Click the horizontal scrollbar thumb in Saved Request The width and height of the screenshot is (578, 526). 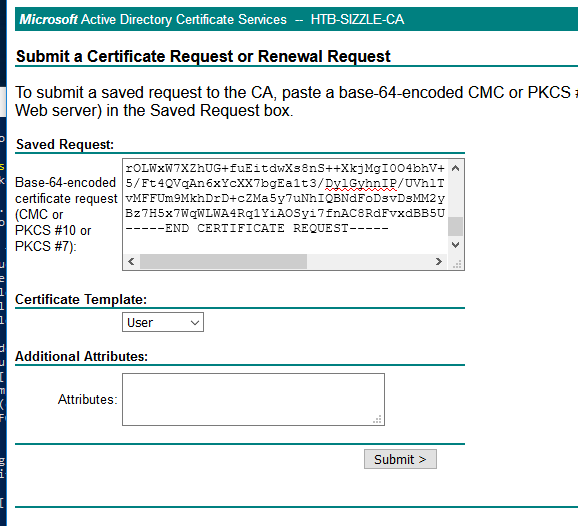point(223,261)
